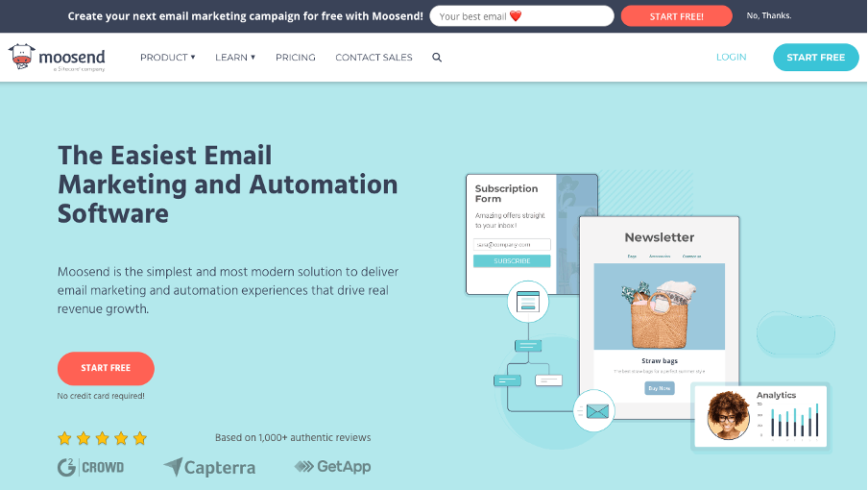Click the 'Newsletter' heading

(x=660, y=237)
